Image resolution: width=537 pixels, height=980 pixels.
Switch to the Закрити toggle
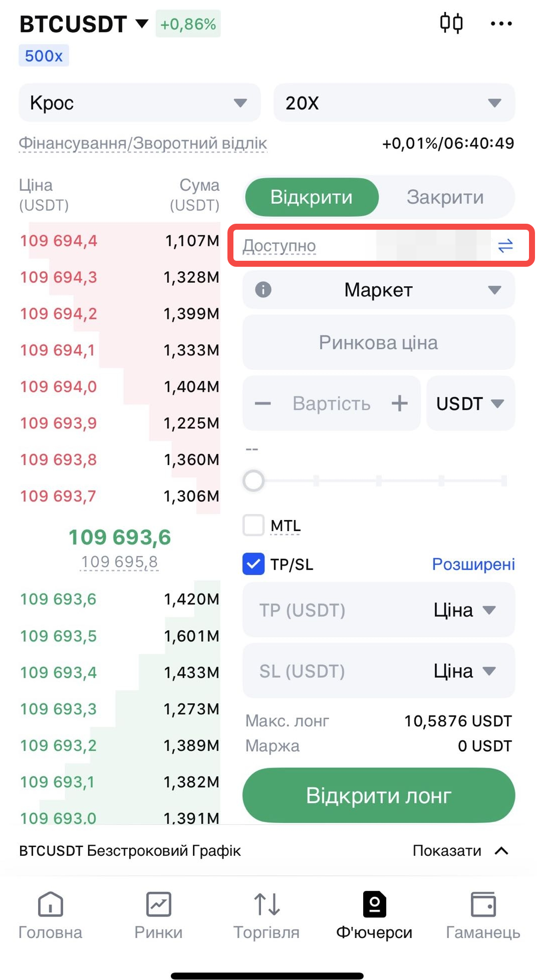tap(445, 197)
